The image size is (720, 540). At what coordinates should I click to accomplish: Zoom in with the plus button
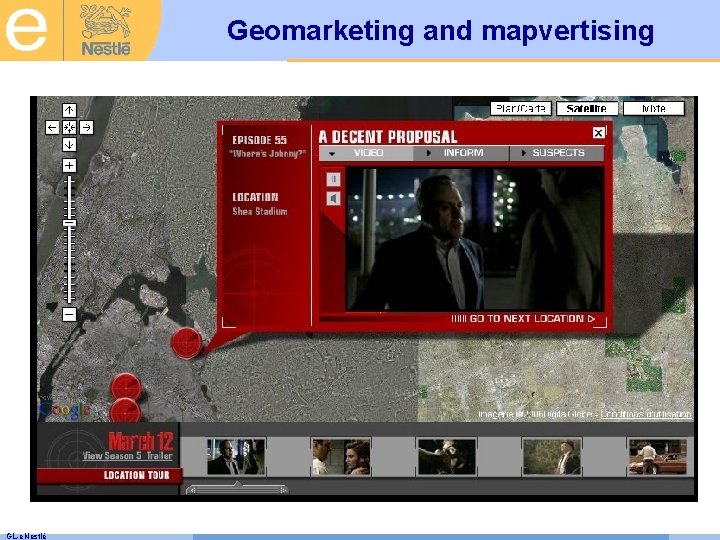[x=69, y=165]
